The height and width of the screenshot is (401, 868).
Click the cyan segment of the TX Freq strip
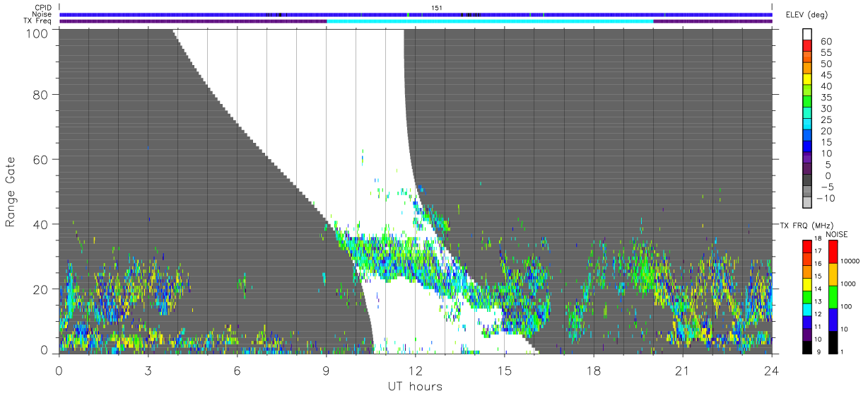pos(490,21)
